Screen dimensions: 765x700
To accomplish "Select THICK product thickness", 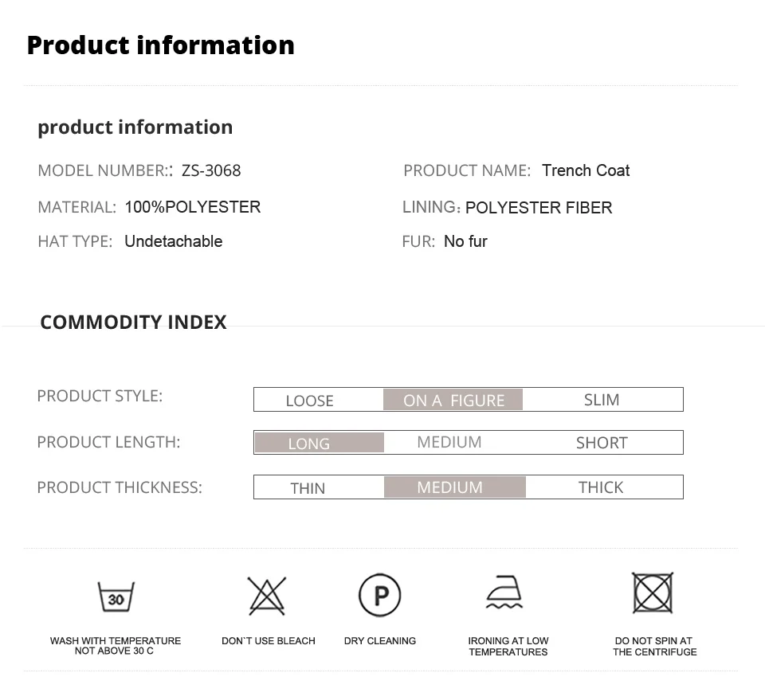I will coord(601,487).
